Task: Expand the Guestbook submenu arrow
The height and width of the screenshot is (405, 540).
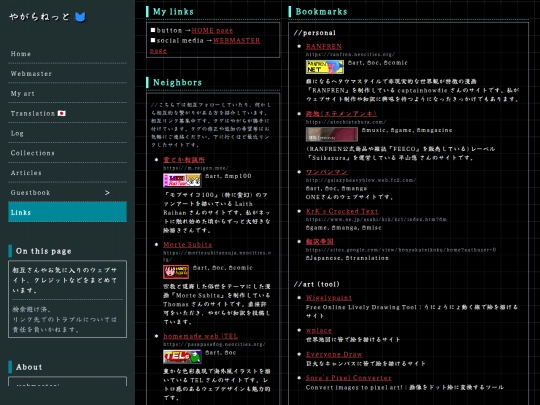Action: (x=107, y=193)
